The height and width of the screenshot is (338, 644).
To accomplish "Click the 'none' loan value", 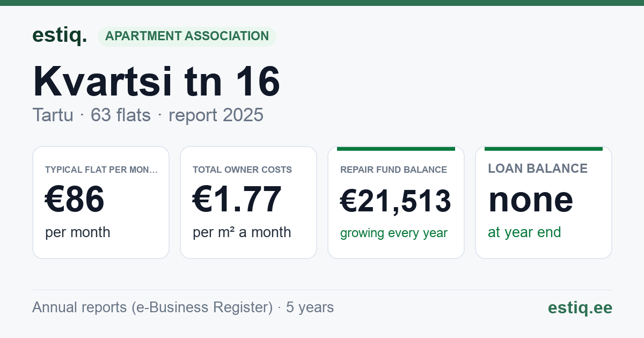I will (531, 200).
